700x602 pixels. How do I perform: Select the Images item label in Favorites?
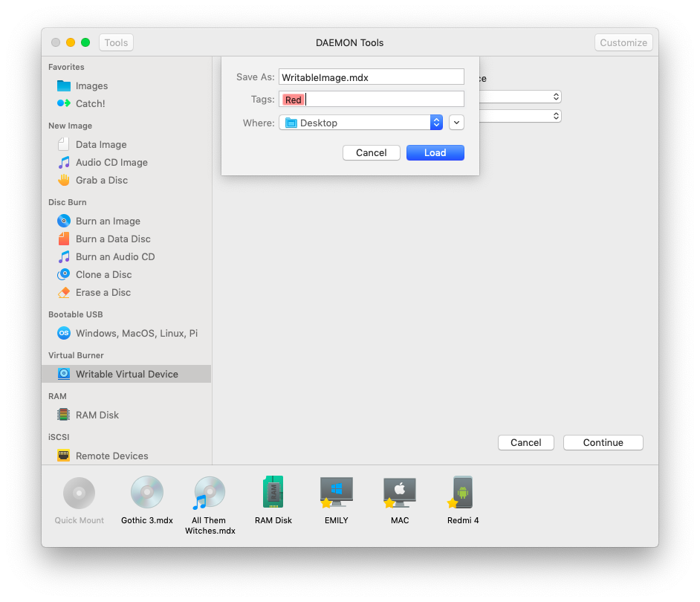tap(91, 85)
